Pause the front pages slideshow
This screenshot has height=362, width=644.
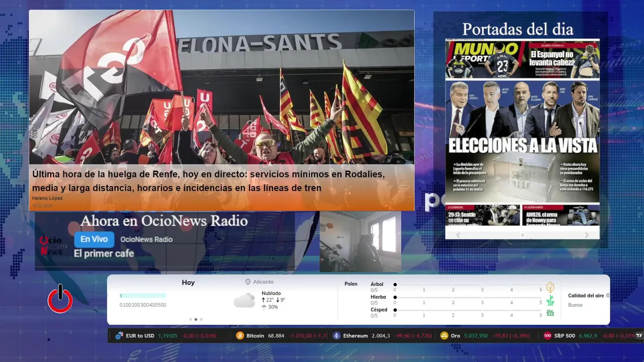[522, 235]
